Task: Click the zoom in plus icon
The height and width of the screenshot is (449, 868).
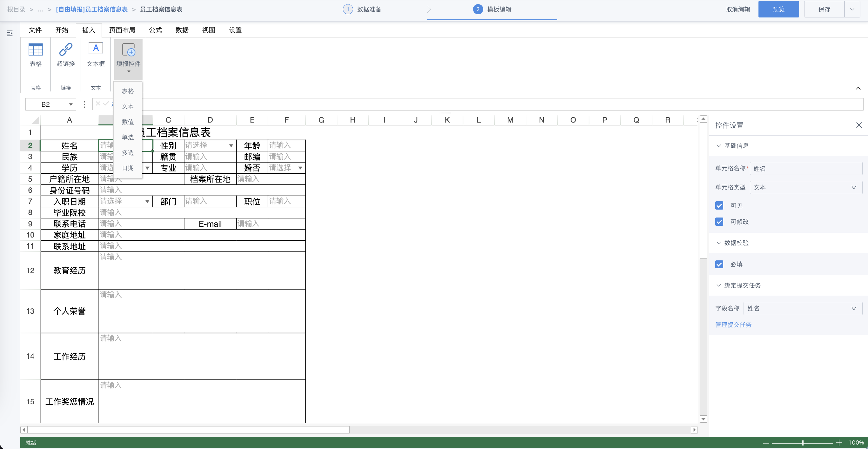Action: (839, 443)
